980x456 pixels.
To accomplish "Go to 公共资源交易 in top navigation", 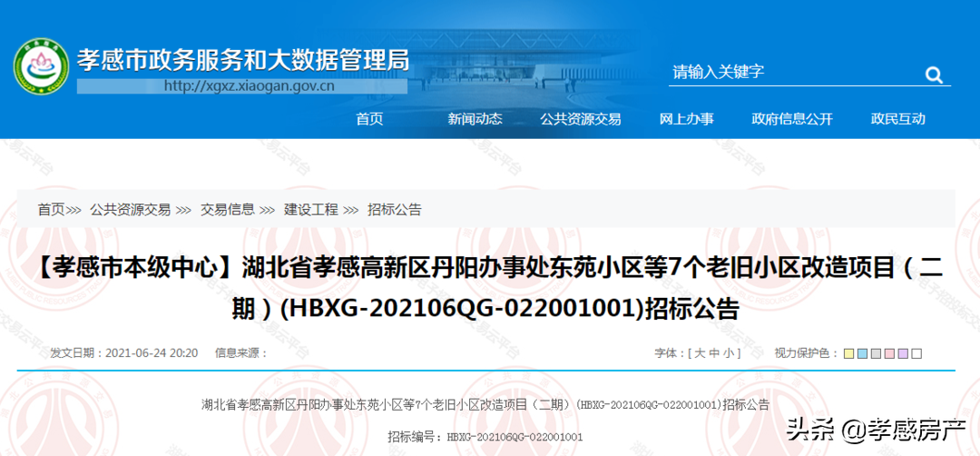I will 581,119.
